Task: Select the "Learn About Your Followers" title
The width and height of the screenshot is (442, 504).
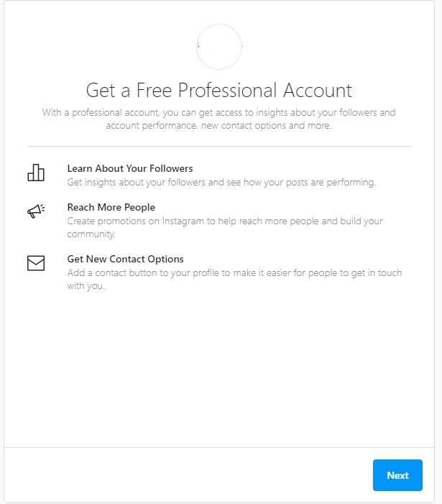Action: pos(130,168)
